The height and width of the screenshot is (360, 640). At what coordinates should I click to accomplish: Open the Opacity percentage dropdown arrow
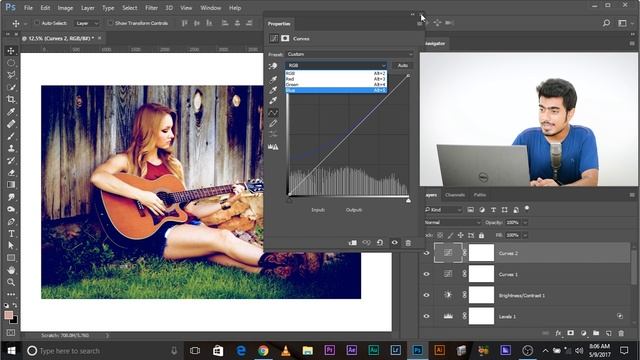(x=525, y=222)
